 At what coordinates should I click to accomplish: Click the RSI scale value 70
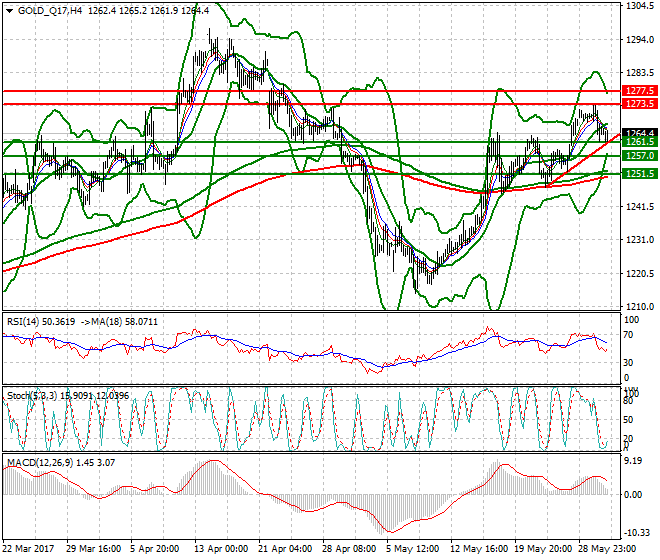pos(628,335)
